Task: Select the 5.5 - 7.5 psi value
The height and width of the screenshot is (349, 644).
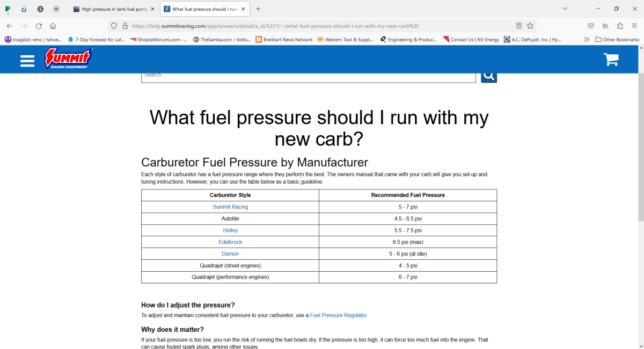Action: [x=408, y=230]
